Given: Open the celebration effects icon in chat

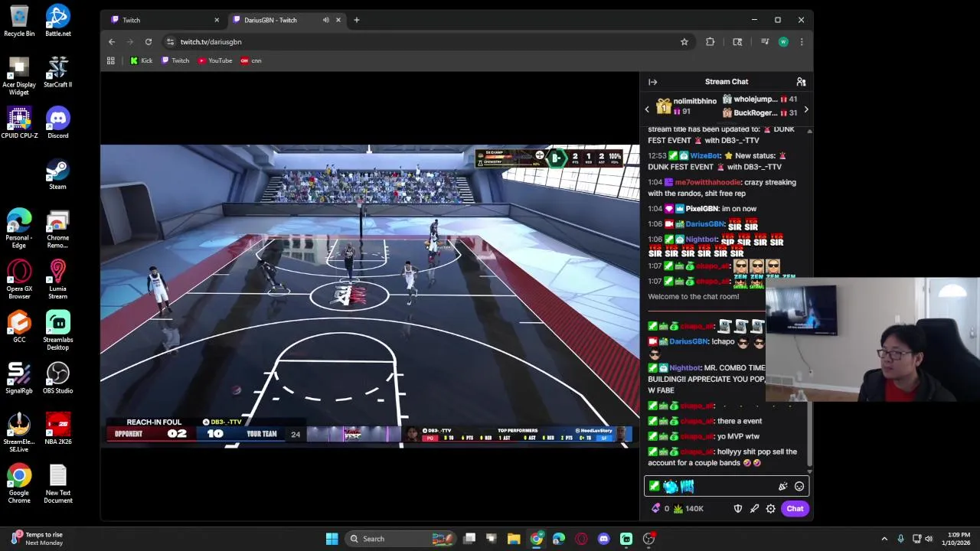Looking at the screenshot, I should point(782,486).
